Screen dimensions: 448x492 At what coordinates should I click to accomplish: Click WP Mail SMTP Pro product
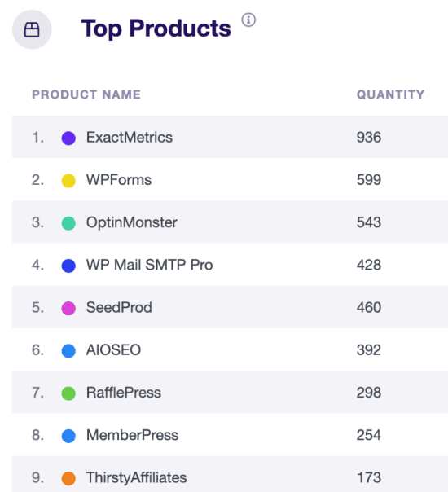click(150, 265)
